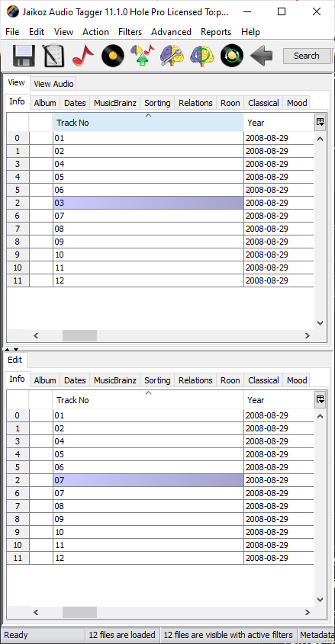Click the black vinyl record toolbar icon
The height and width of the screenshot is (644, 335).
tap(113, 56)
